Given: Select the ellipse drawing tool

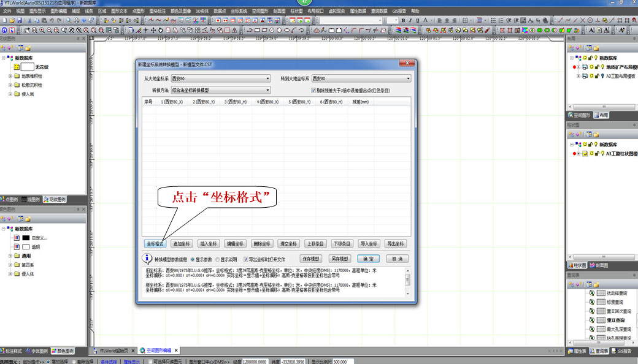Looking at the screenshot, I should coord(287,30).
